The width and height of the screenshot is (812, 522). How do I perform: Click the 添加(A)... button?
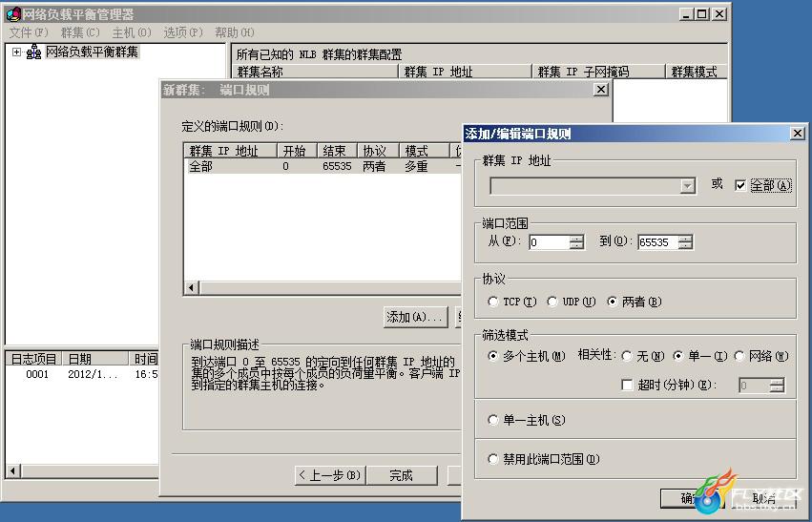click(416, 317)
